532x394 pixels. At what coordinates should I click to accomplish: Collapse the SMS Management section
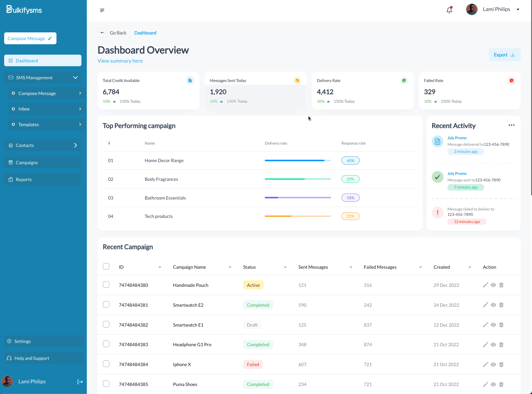pos(75,77)
